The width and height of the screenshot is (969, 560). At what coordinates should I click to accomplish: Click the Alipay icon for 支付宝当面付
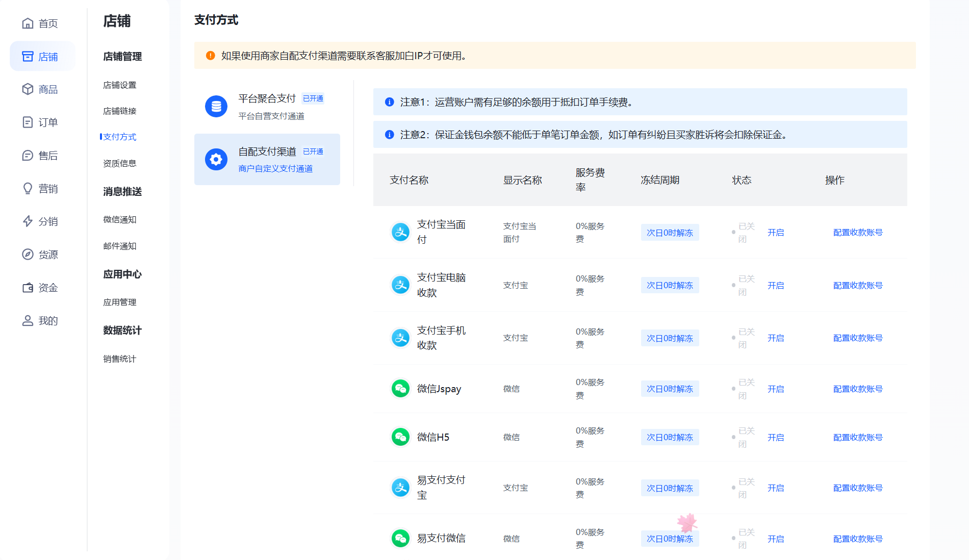pyautogui.click(x=400, y=233)
